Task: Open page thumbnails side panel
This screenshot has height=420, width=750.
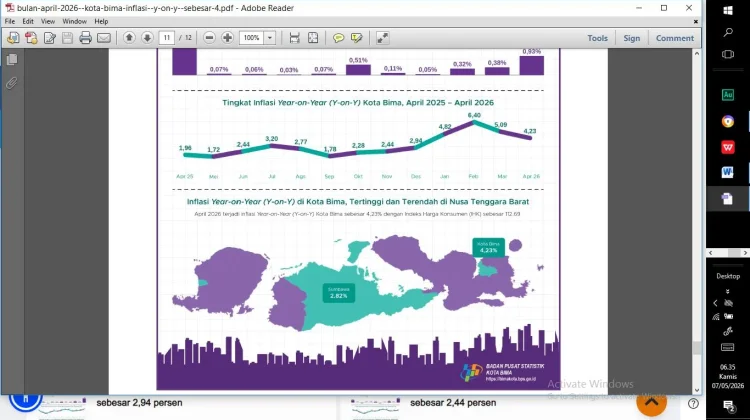Action: 12,59
